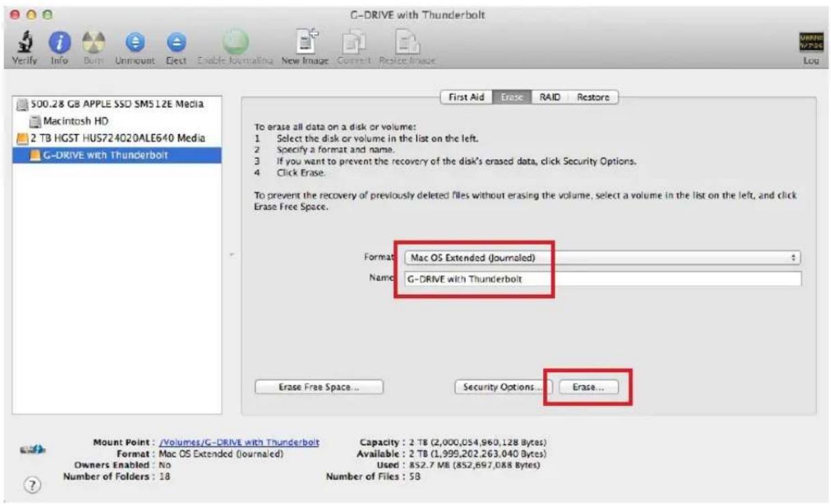Switch to the Restore tab
The image size is (831, 504).
593,98
